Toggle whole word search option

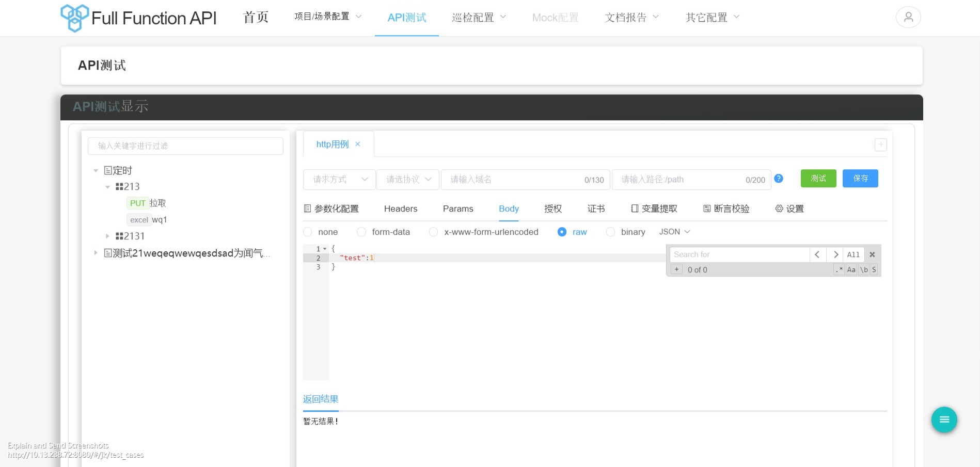click(x=864, y=269)
